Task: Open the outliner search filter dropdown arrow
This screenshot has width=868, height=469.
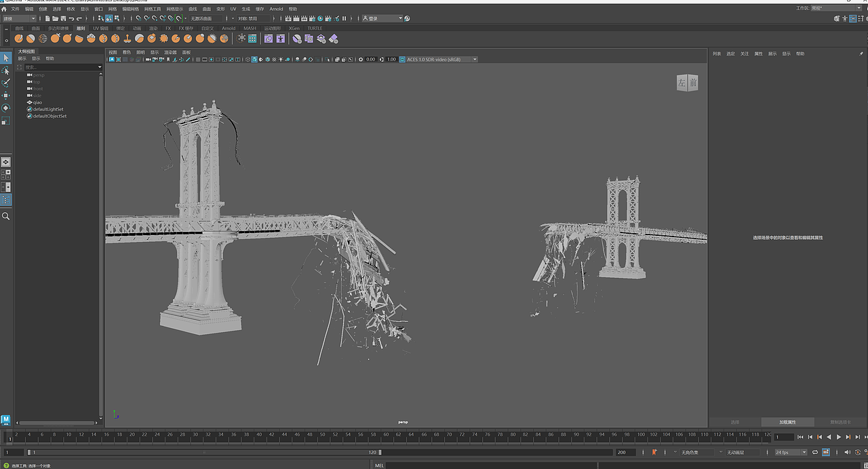Action: (x=100, y=67)
